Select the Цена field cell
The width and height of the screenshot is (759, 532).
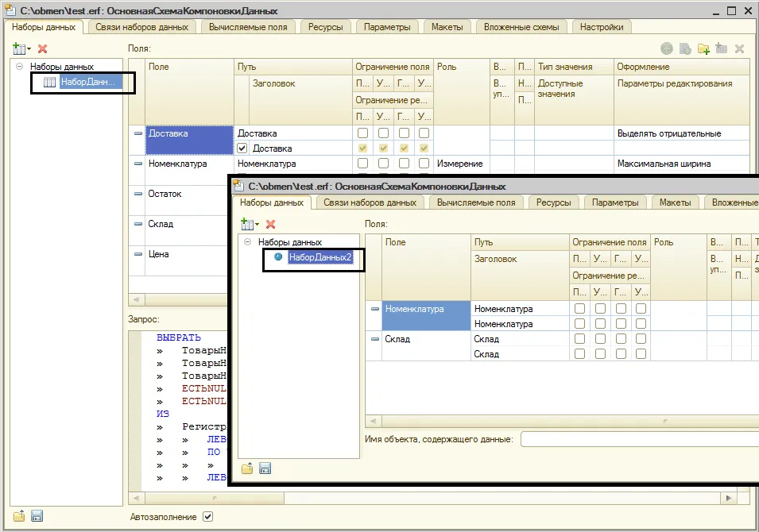[x=186, y=260]
